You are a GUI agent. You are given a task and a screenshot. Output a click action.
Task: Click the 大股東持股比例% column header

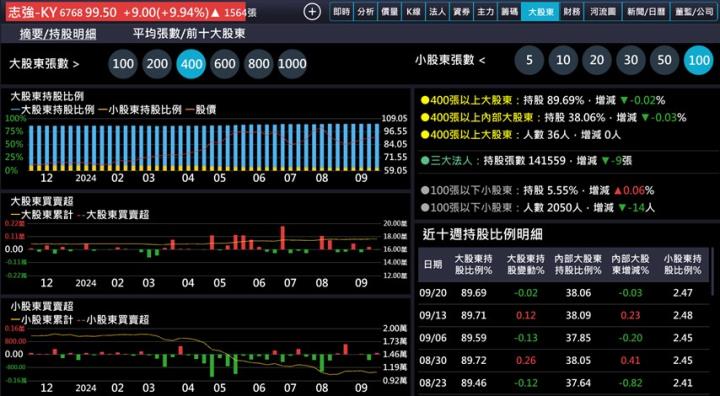coord(473,265)
